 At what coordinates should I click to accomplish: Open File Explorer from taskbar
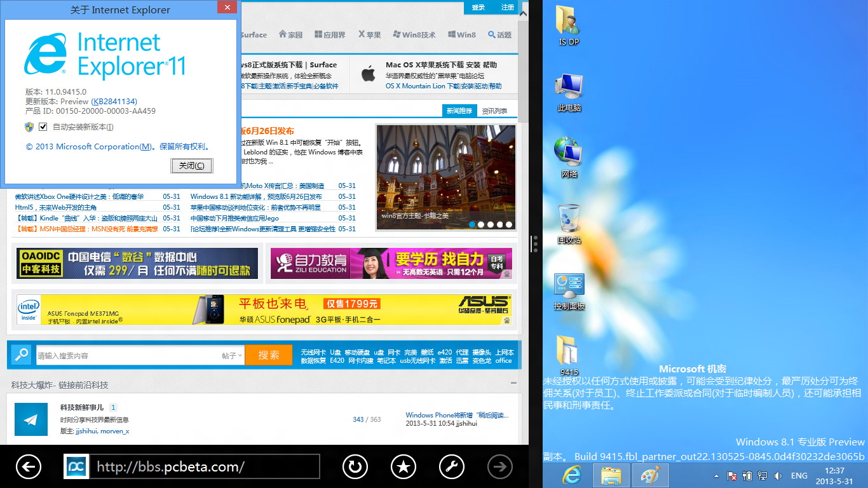click(x=611, y=475)
